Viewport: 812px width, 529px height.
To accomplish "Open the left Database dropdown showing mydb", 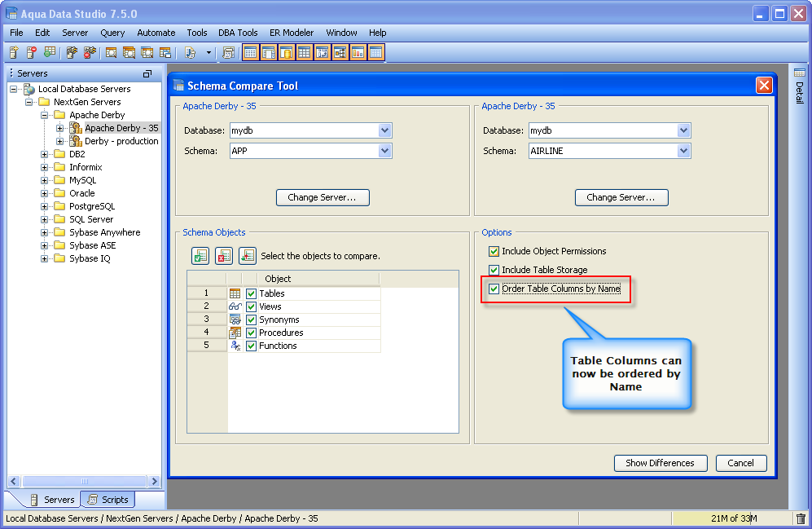I will click(384, 130).
